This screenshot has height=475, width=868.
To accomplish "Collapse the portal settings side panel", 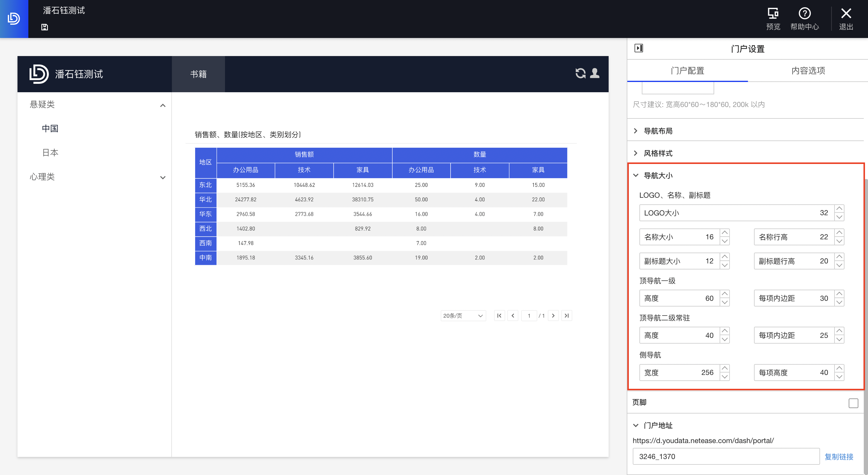I will click(638, 48).
